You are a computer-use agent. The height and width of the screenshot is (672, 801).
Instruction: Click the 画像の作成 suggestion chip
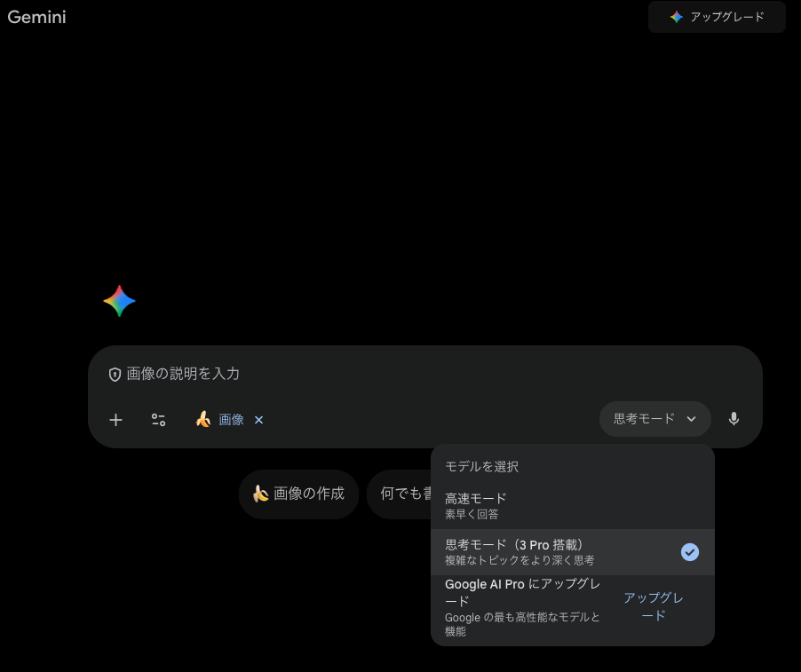point(298,494)
